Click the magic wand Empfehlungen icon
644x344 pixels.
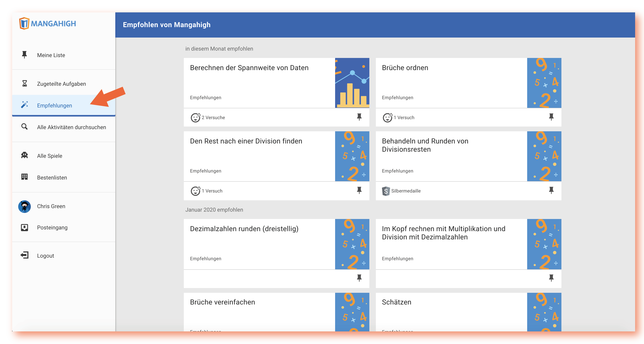tap(24, 105)
